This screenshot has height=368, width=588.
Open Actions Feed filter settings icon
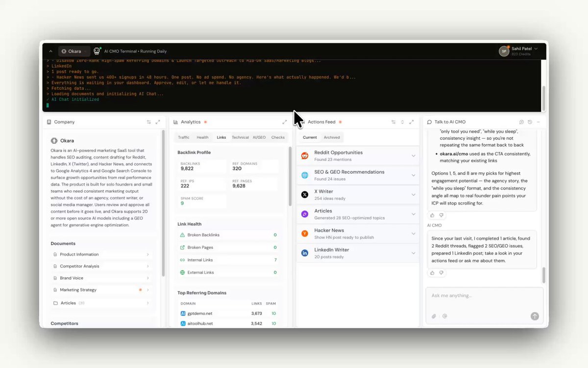393,122
